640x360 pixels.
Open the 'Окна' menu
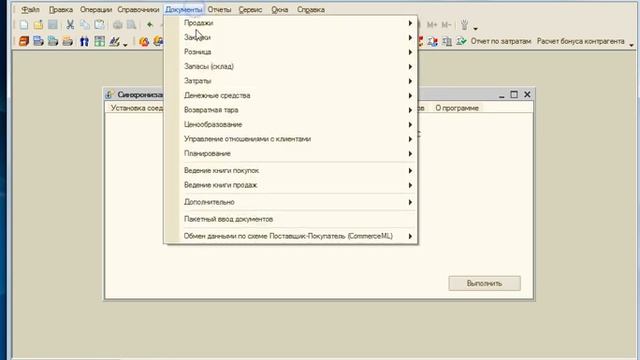click(280, 9)
